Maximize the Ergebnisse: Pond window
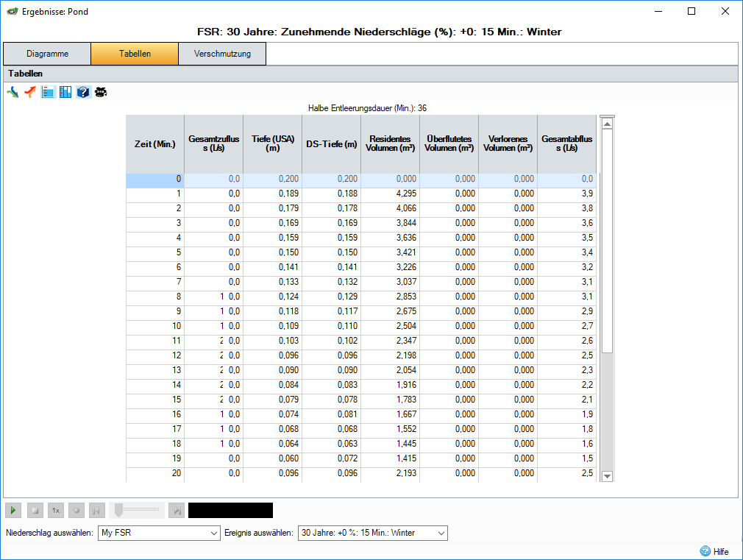This screenshot has height=560, width=743. [692, 11]
